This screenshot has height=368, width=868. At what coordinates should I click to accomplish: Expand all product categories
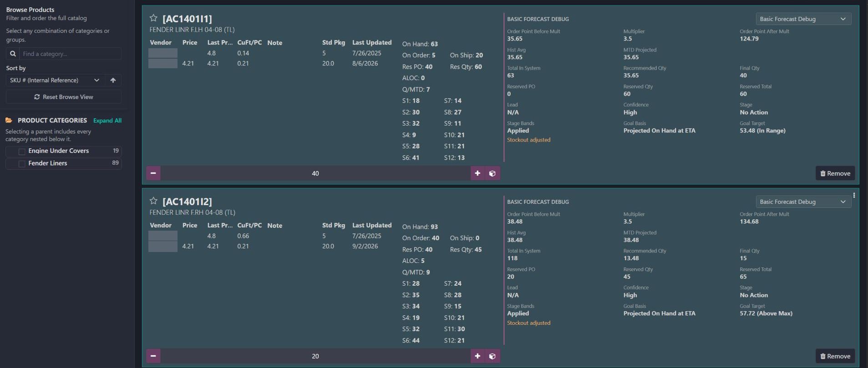click(x=107, y=121)
